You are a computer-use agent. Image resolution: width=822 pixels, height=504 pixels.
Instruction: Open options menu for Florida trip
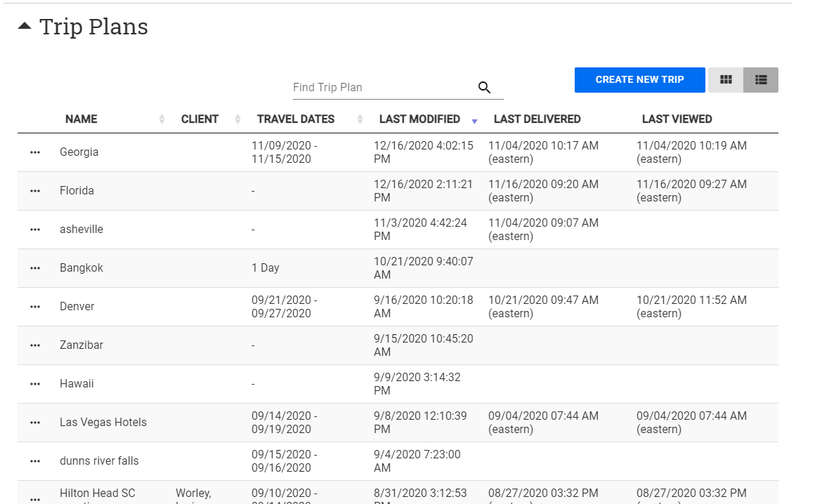pos(35,192)
